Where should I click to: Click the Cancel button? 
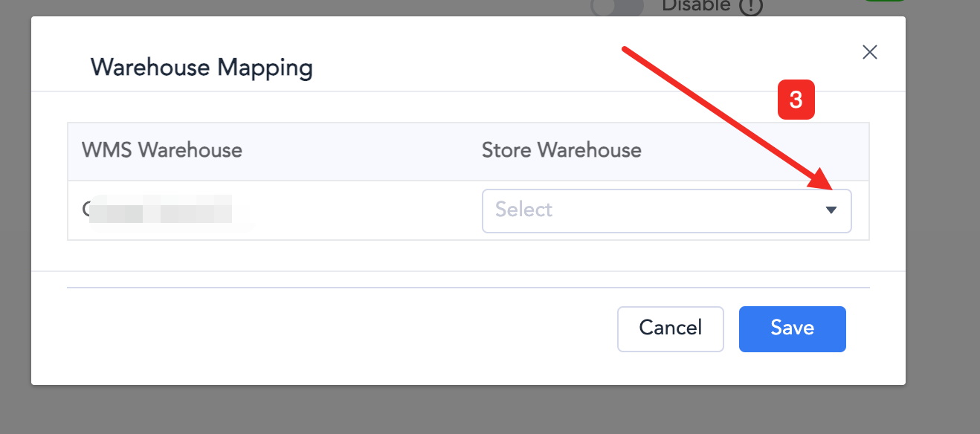point(670,328)
